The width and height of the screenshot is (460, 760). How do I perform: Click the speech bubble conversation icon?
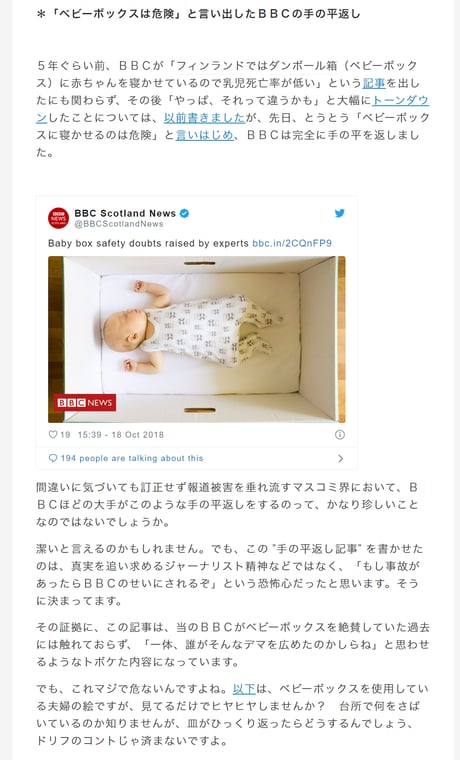pyautogui.click(x=53, y=458)
